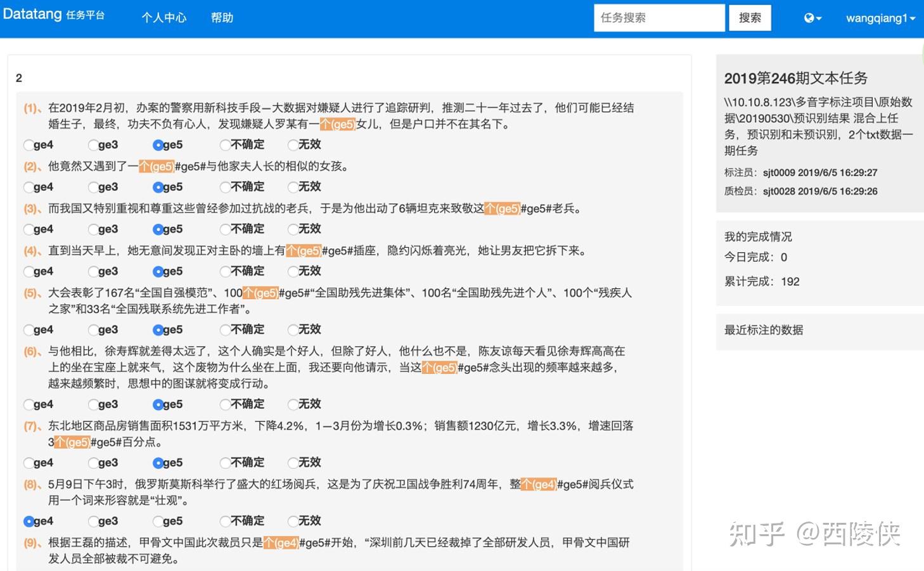Click the 我的完成情况 heading
The height and width of the screenshot is (571, 924).
758,236
